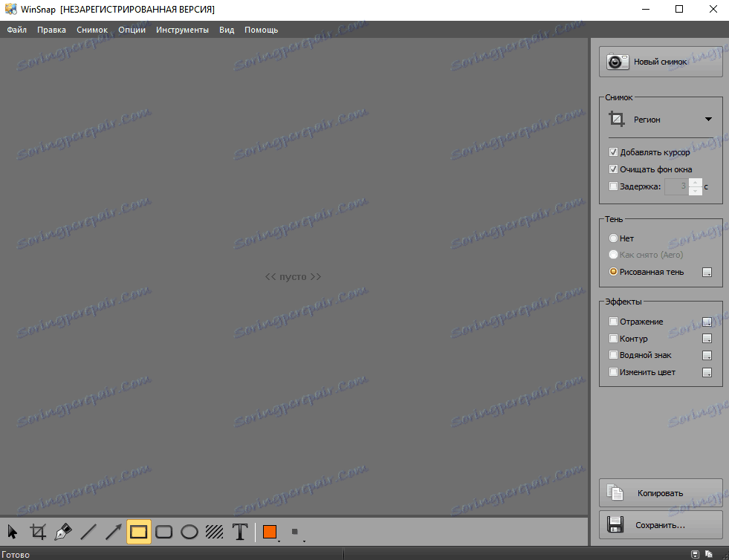This screenshot has height=560, width=729.
Task: Select the Arrow line tool
Action: (x=114, y=532)
